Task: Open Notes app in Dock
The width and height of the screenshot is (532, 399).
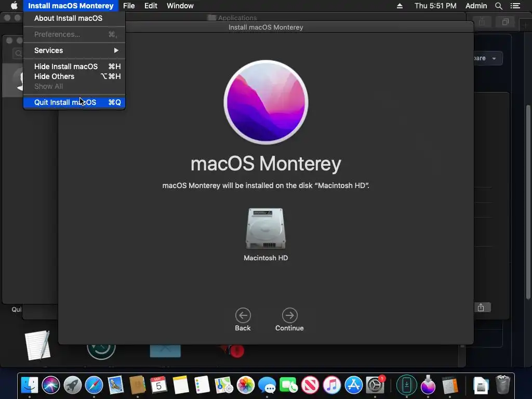Action: (x=180, y=385)
